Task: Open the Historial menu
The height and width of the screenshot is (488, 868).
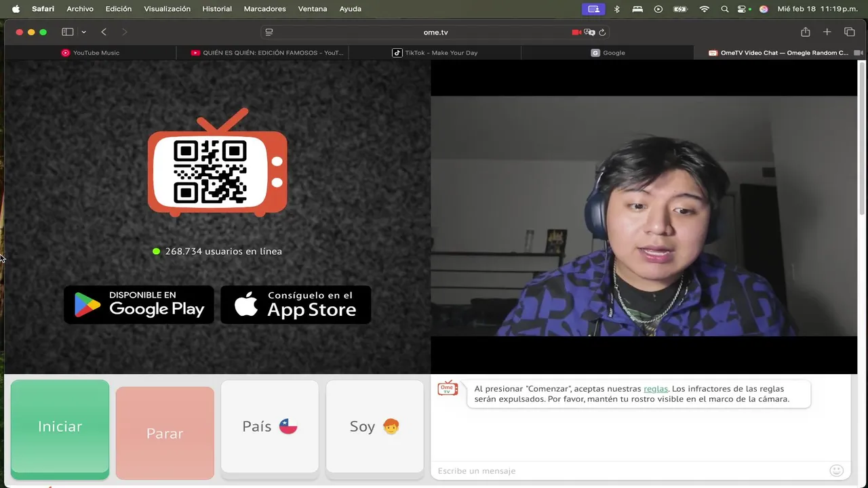Action: pos(217,9)
